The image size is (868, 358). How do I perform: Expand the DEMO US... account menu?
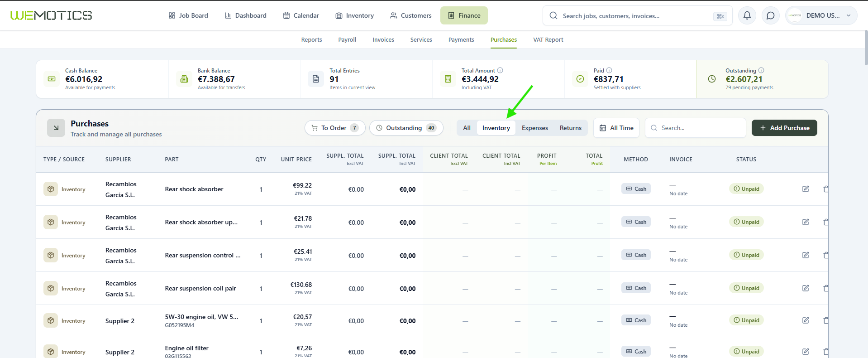(821, 15)
